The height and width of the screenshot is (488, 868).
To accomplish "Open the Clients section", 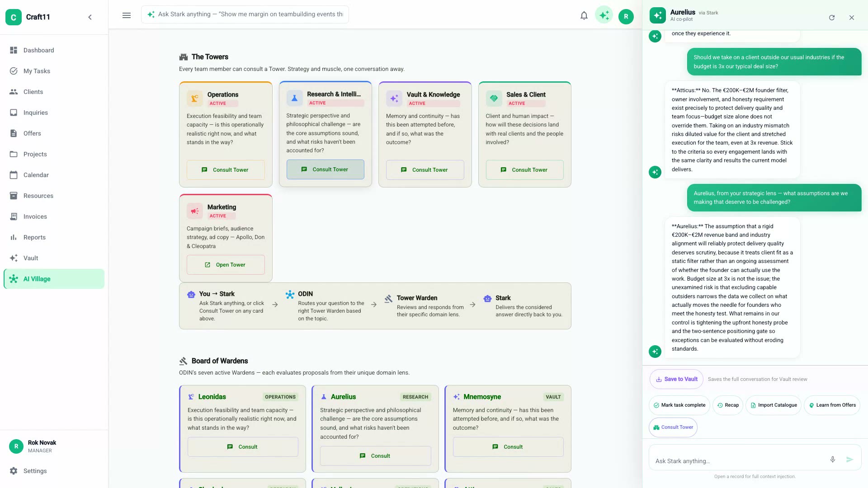I will click(x=54, y=92).
